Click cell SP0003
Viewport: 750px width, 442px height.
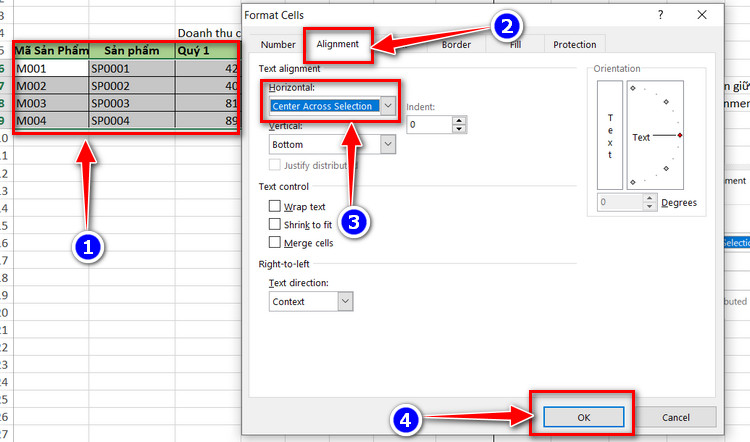coord(132,103)
